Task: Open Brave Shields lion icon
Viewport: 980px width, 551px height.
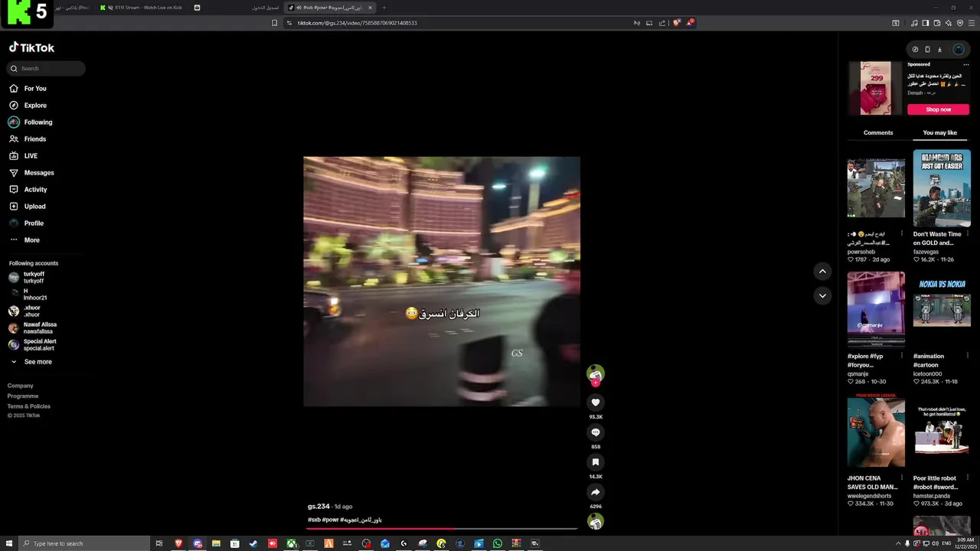Action: (x=676, y=23)
